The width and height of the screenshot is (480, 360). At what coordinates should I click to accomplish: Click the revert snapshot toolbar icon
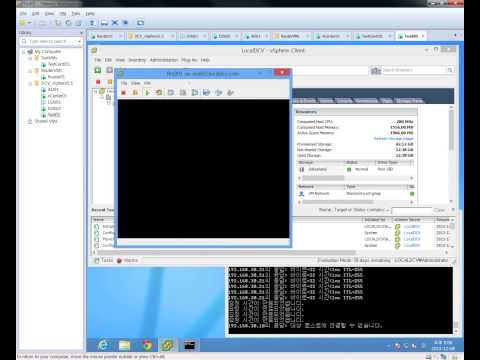click(68, 23)
